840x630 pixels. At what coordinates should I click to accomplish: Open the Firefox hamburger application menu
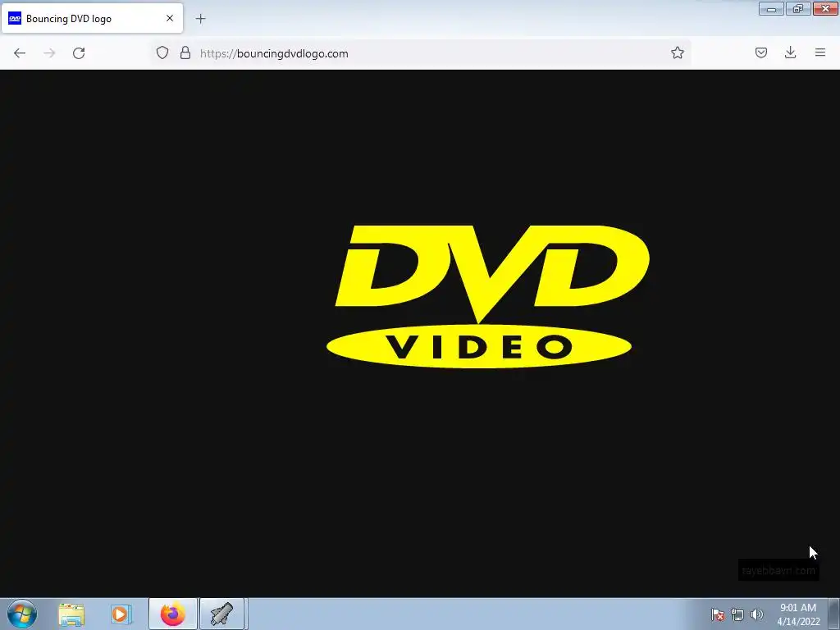820,52
